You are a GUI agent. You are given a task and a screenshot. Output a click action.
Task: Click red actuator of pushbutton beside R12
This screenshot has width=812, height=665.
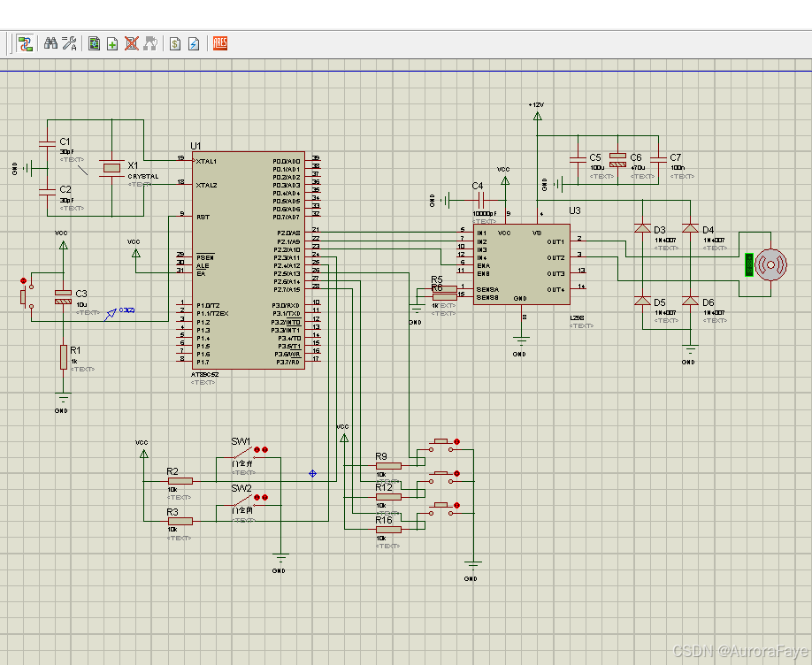point(456,473)
